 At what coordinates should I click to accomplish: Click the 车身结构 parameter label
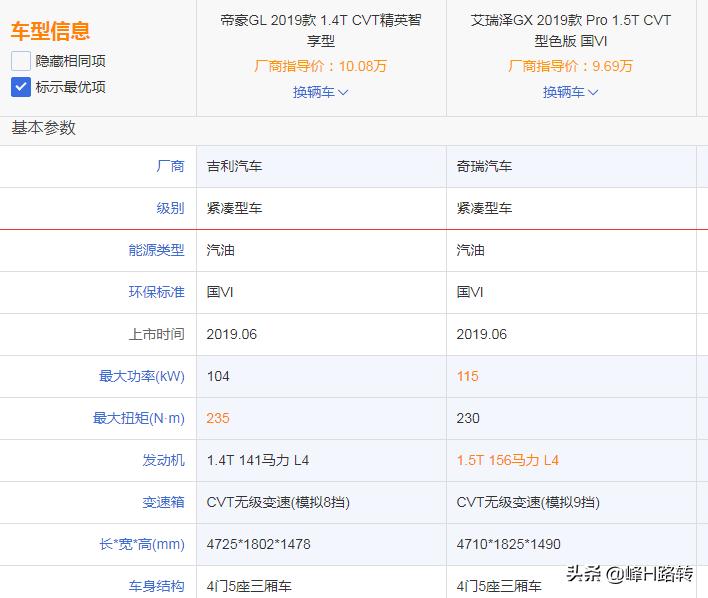pyautogui.click(x=156, y=586)
